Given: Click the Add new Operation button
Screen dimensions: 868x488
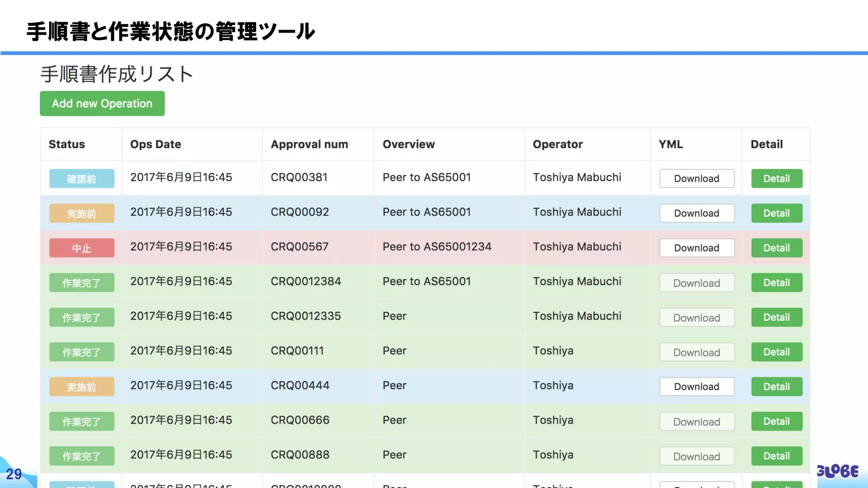Looking at the screenshot, I should (102, 104).
